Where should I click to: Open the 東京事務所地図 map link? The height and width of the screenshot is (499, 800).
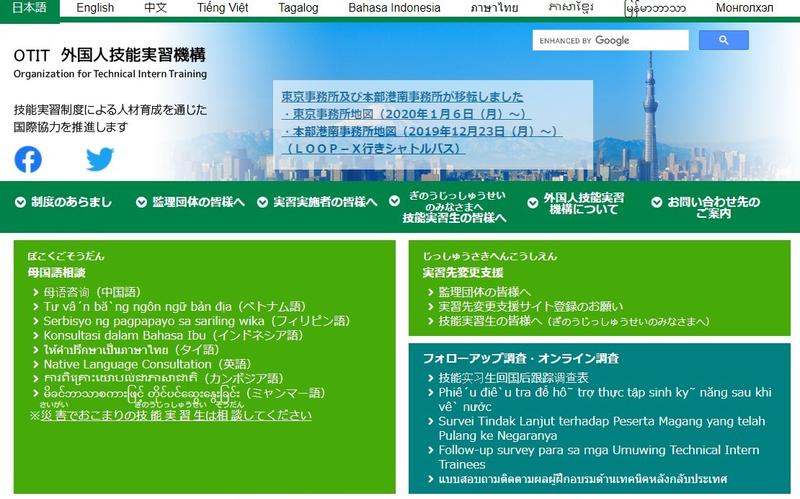coord(406,114)
